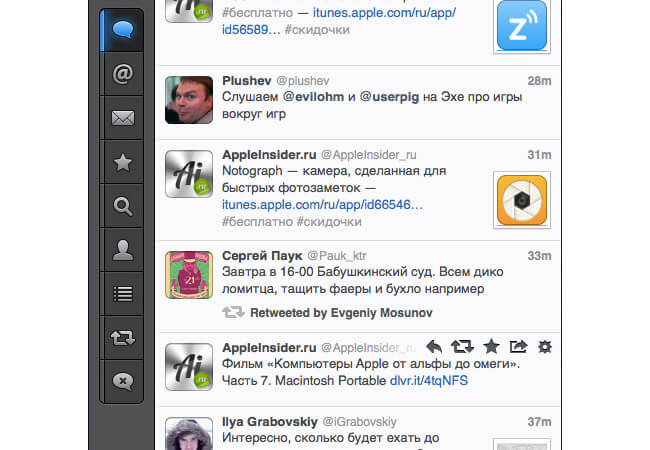Click the Сергей Паук display name
Viewport: 650px width, 450px height.
tap(262, 256)
